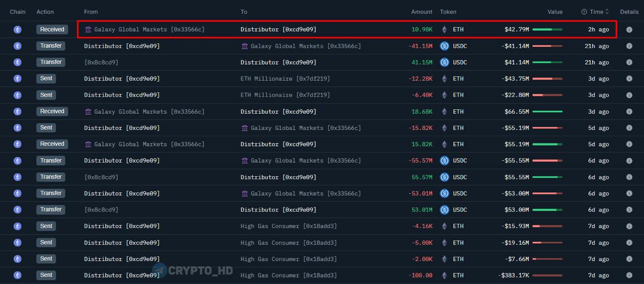Viewport: 644px width, 284px height.
Task: Click Ethereum chain icon in -5.00K ETH row
Action: (x=18, y=243)
